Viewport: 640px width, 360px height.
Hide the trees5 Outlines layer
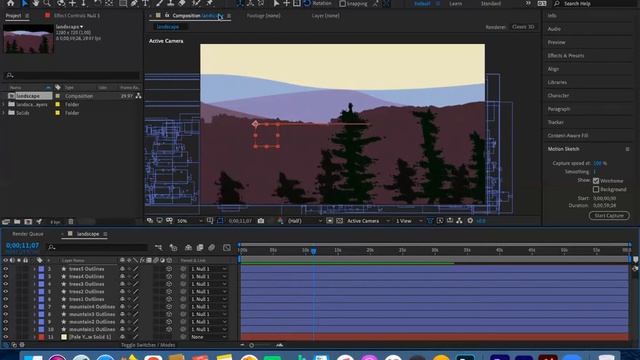pyautogui.click(x=6, y=269)
